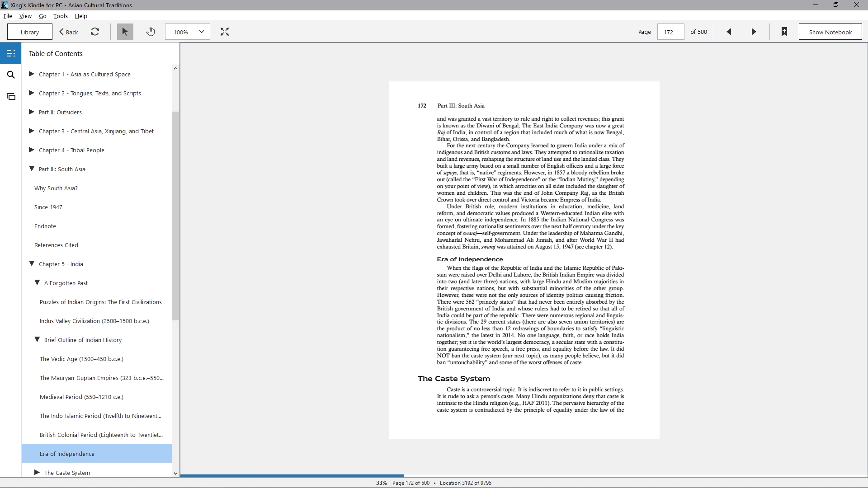868x488 pixels.
Task: Click the Back button
Action: (x=69, y=32)
